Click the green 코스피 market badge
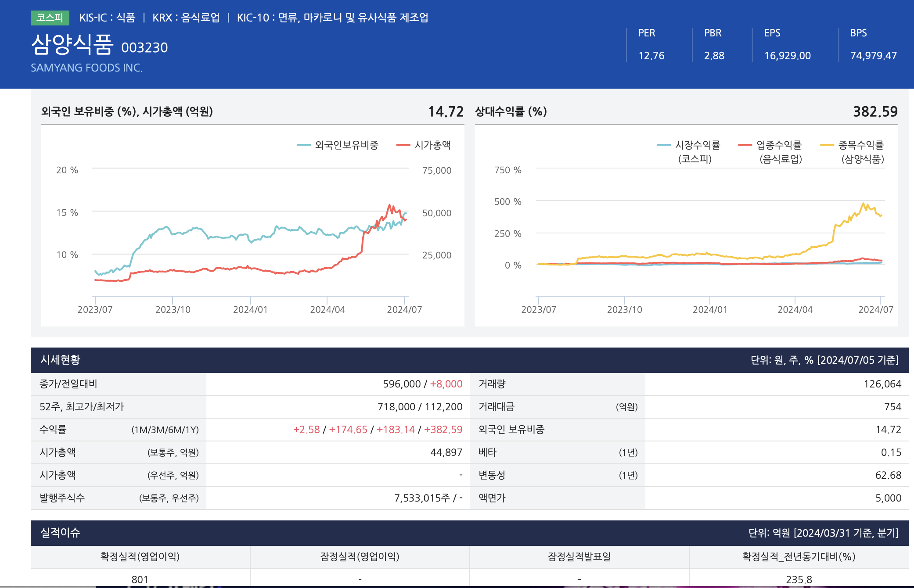 click(50, 18)
